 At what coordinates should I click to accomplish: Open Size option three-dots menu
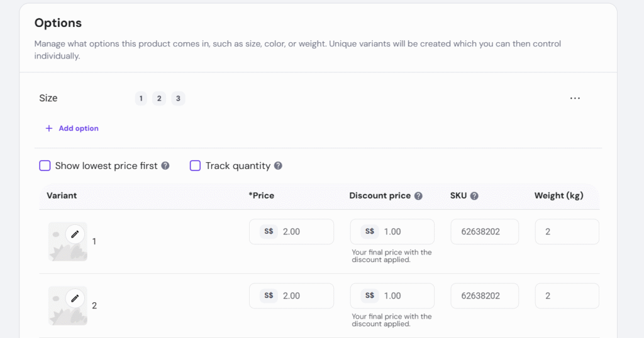[575, 99]
